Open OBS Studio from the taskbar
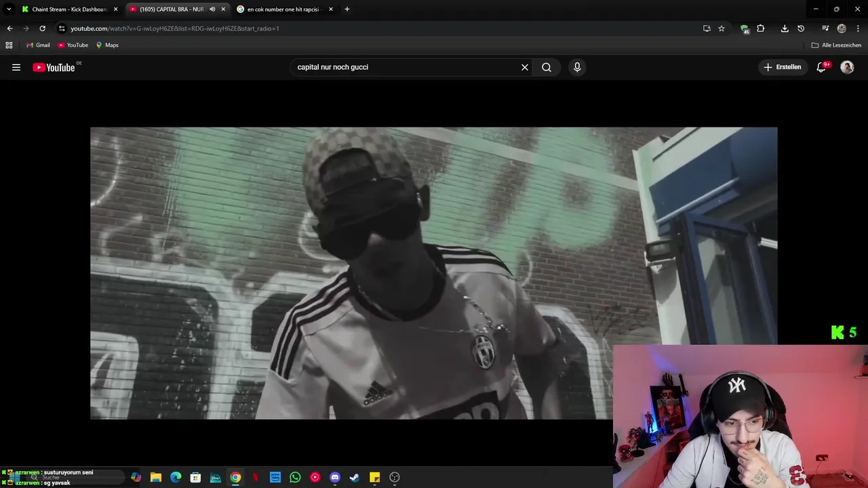 coord(395,477)
